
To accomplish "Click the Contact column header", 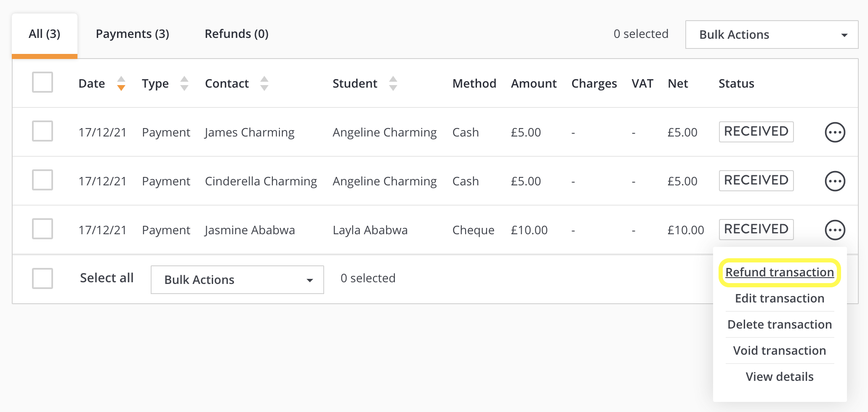I will 227,83.
